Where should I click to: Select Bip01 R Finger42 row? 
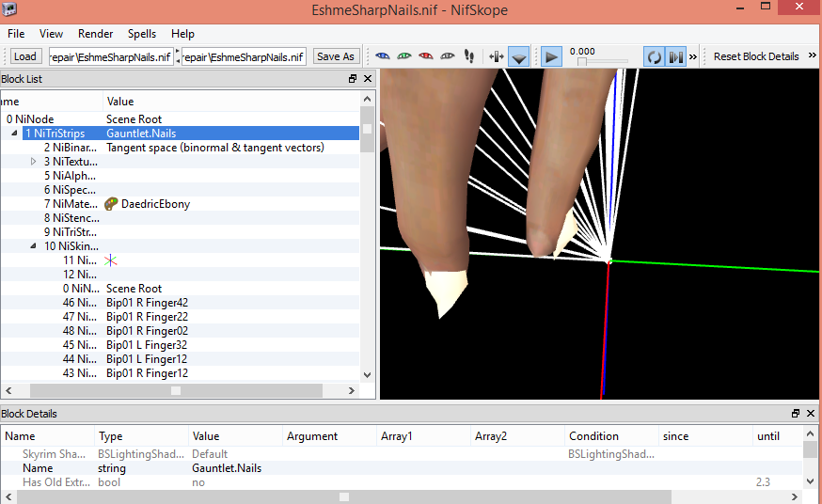pos(180,303)
